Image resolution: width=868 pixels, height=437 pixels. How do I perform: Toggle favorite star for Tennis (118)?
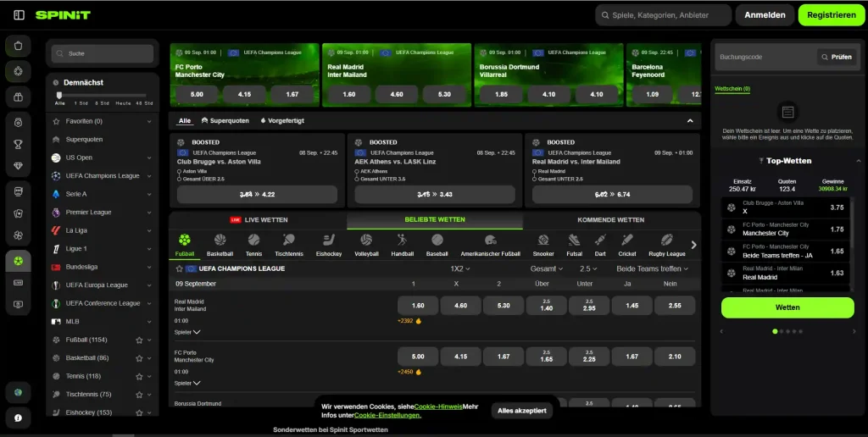(140, 377)
